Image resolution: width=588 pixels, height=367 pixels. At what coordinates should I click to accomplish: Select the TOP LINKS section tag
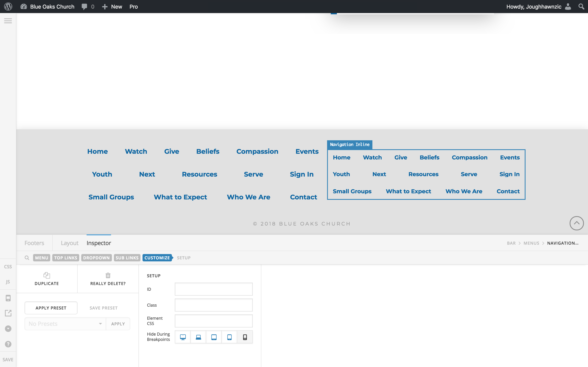(x=66, y=258)
